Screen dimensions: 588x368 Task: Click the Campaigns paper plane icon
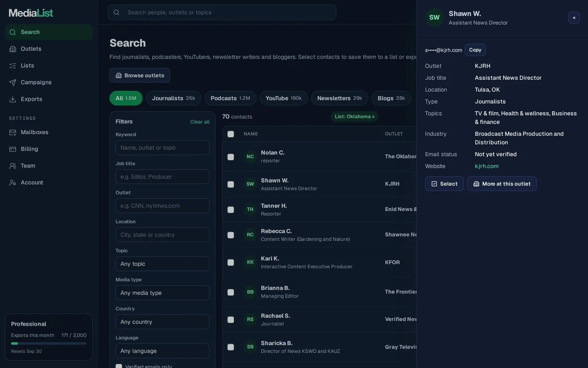point(13,83)
